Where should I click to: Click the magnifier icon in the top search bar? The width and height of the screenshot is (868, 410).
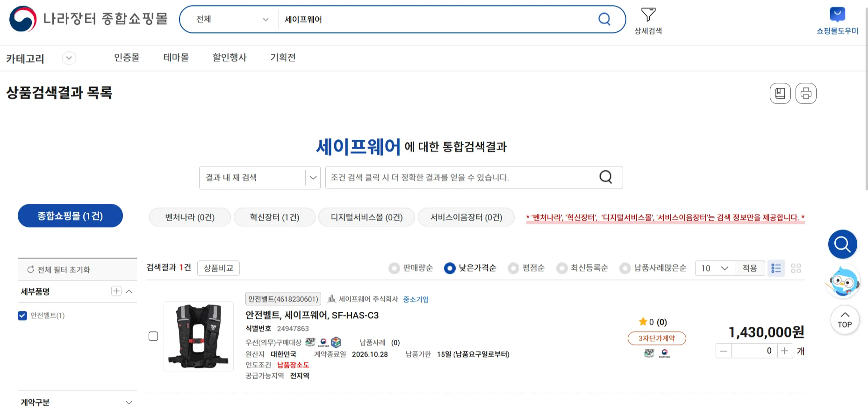pyautogui.click(x=604, y=19)
